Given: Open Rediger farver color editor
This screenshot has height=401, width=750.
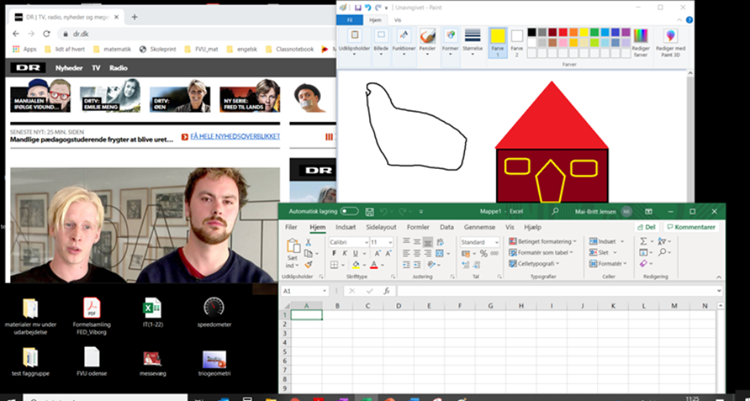Looking at the screenshot, I should pos(641,42).
